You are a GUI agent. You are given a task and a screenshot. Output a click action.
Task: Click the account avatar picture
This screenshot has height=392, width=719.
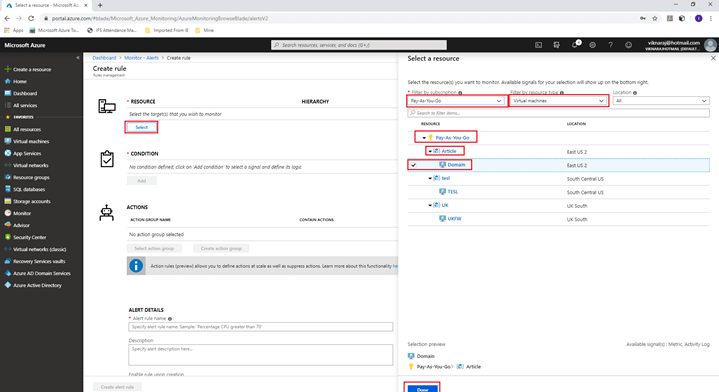pyautogui.click(x=710, y=45)
